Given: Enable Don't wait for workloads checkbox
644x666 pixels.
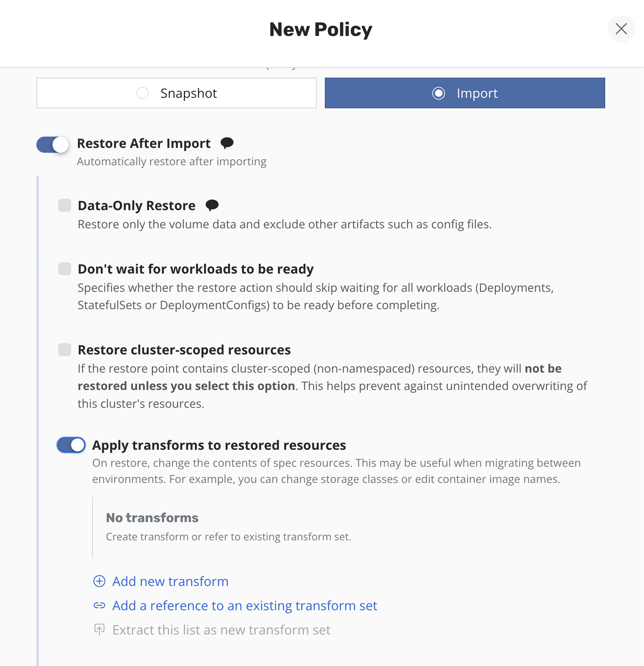Looking at the screenshot, I should 65,269.
